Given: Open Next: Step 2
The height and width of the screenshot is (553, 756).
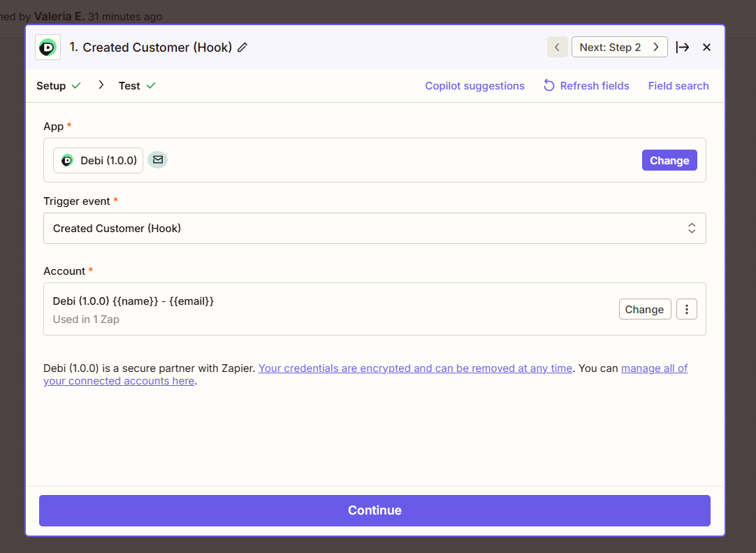Looking at the screenshot, I should coord(619,48).
